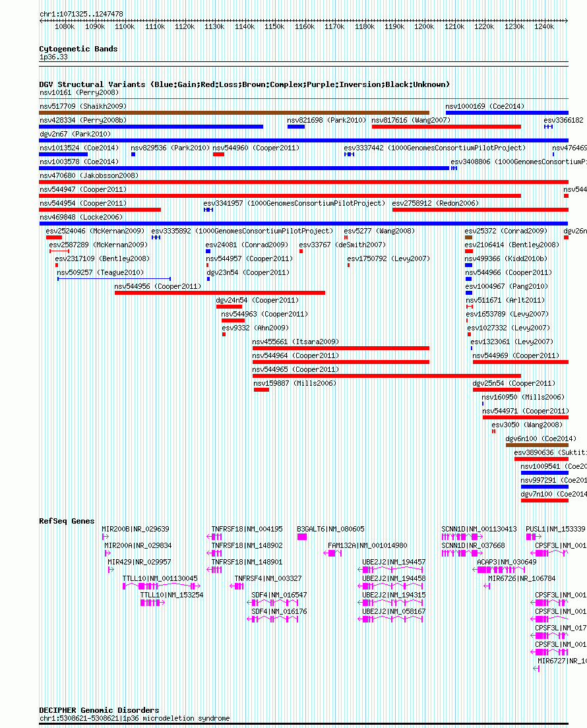Click the 1150k position on the ruler

pyautogui.click(x=274, y=27)
